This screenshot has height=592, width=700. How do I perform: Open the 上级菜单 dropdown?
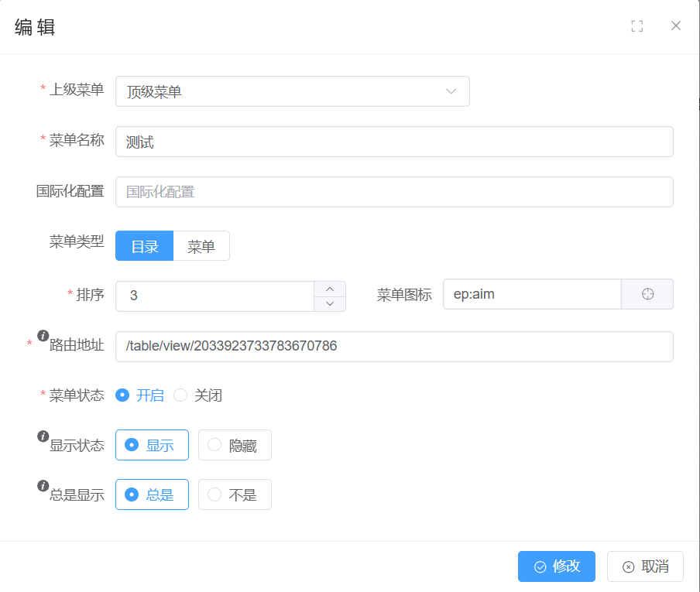(x=292, y=91)
